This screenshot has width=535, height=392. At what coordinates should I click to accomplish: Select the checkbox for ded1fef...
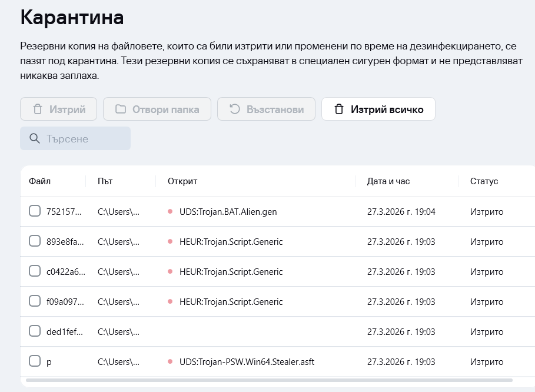pos(35,331)
